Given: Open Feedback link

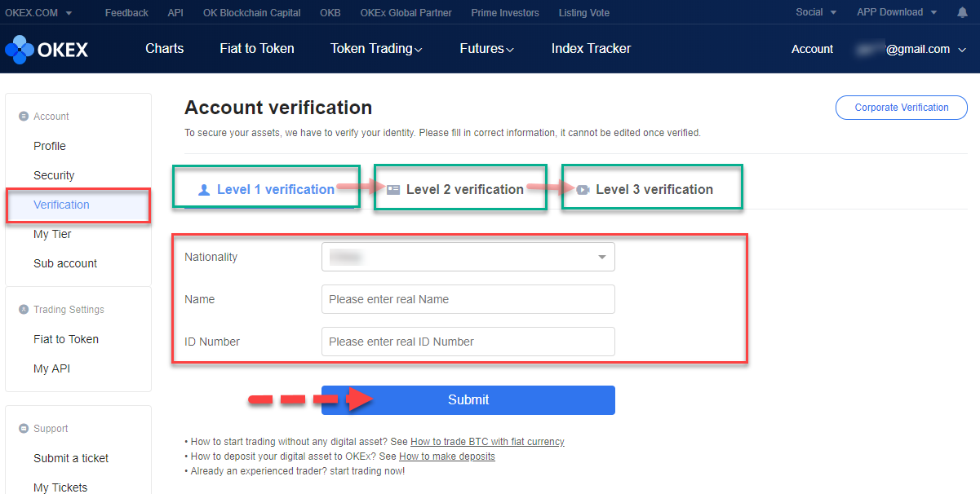Looking at the screenshot, I should (x=126, y=12).
